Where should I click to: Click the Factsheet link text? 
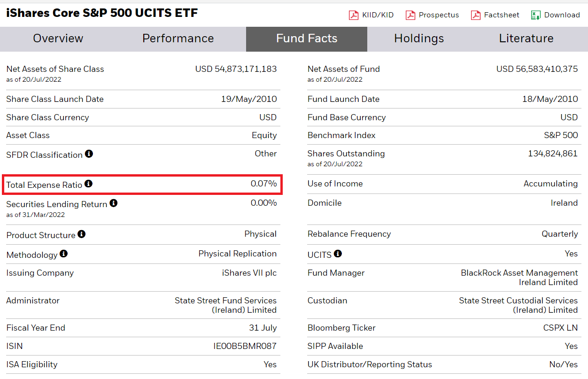click(x=502, y=15)
